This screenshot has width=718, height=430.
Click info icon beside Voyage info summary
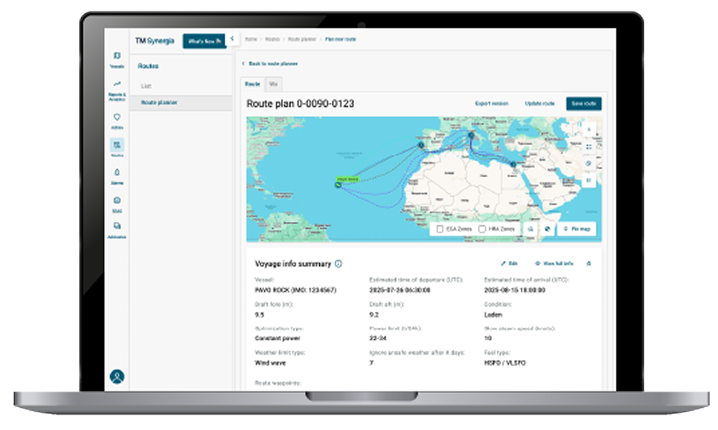pyautogui.click(x=338, y=264)
